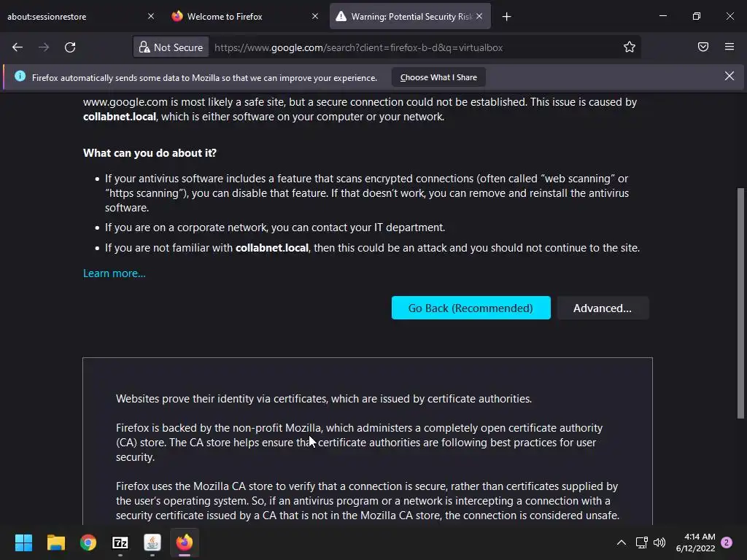
Task: Follow the Learn more... link
Action: [x=115, y=273]
